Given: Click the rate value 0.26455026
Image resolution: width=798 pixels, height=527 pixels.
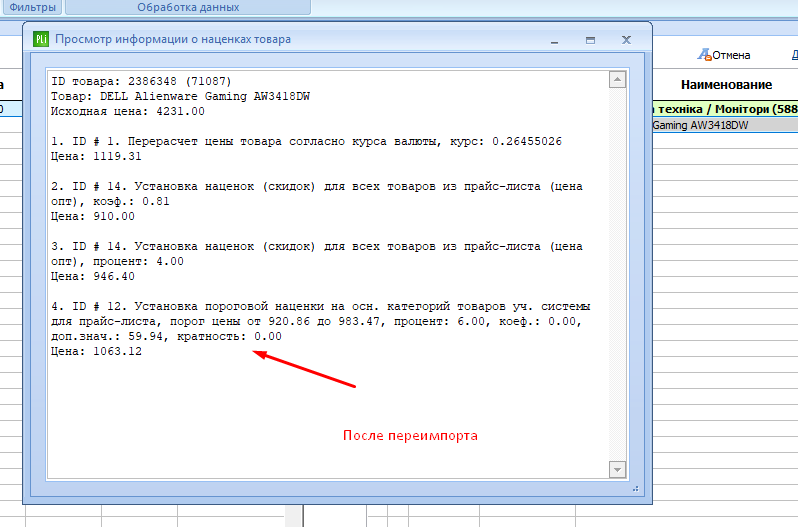Looking at the screenshot, I should [527, 141].
